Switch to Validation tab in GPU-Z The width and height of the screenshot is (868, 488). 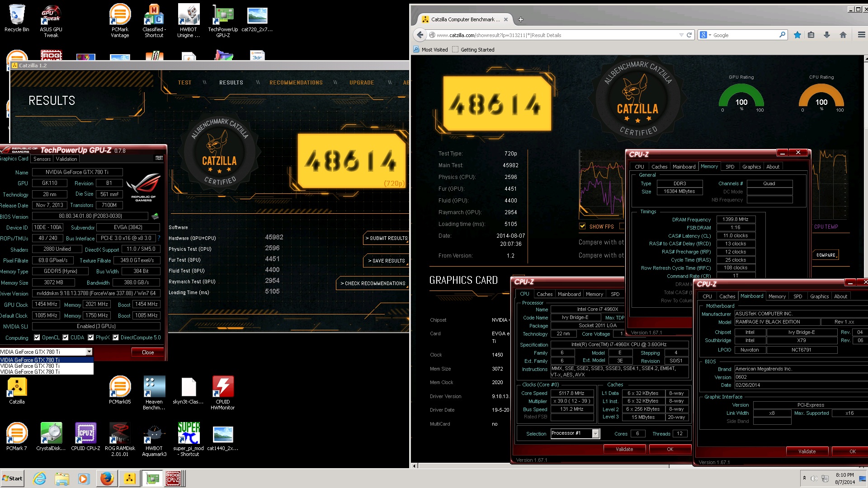66,159
